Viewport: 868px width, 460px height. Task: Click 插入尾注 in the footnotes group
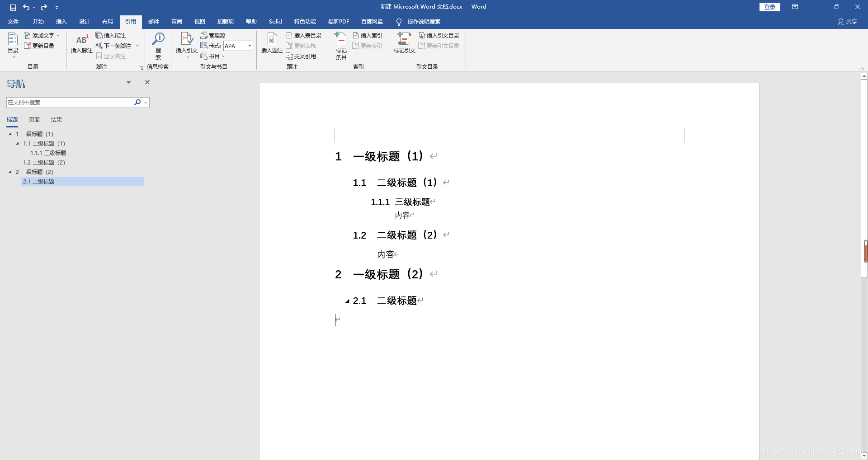pos(111,35)
